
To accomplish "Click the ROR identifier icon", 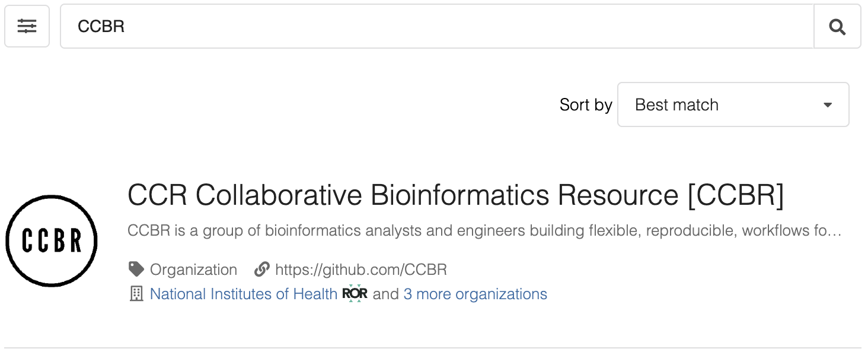I will (355, 294).
